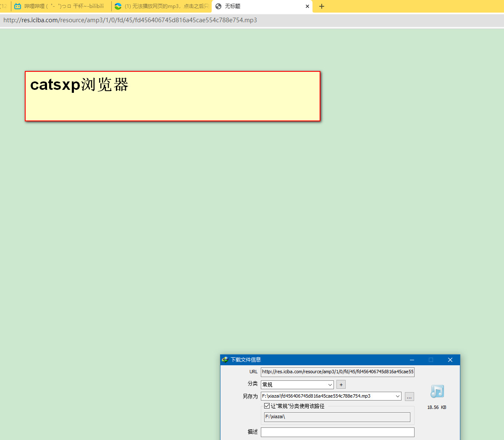Viewport: 504px width, 440px height.
Task: Click the URL field in the download dialog
Action: tap(338, 372)
